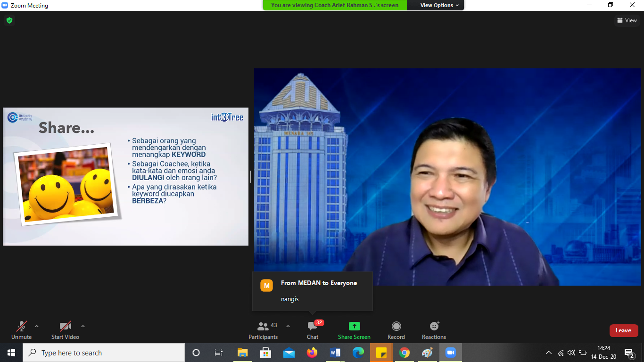Open the Windows notification center
Viewport: 644px width, 362px height.
(629, 353)
